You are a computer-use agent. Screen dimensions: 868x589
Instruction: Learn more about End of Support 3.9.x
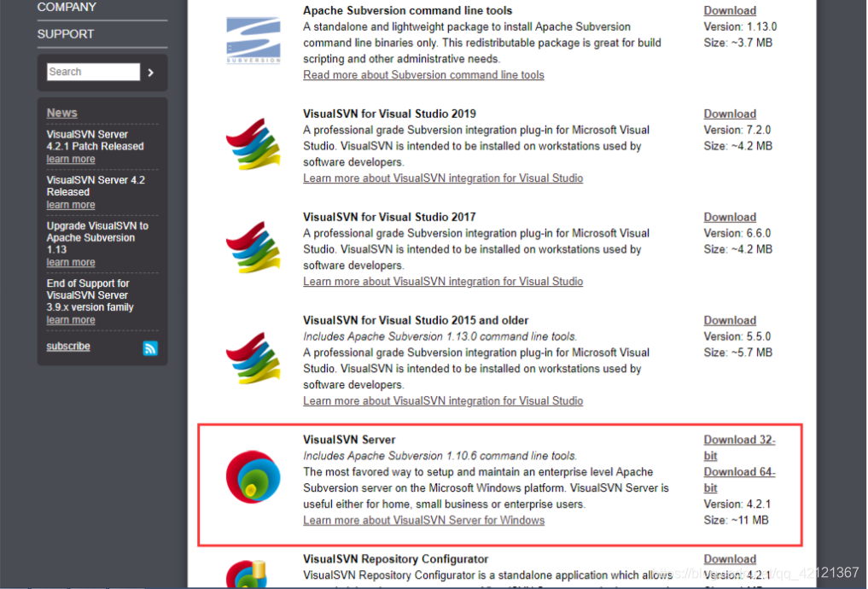click(71, 320)
